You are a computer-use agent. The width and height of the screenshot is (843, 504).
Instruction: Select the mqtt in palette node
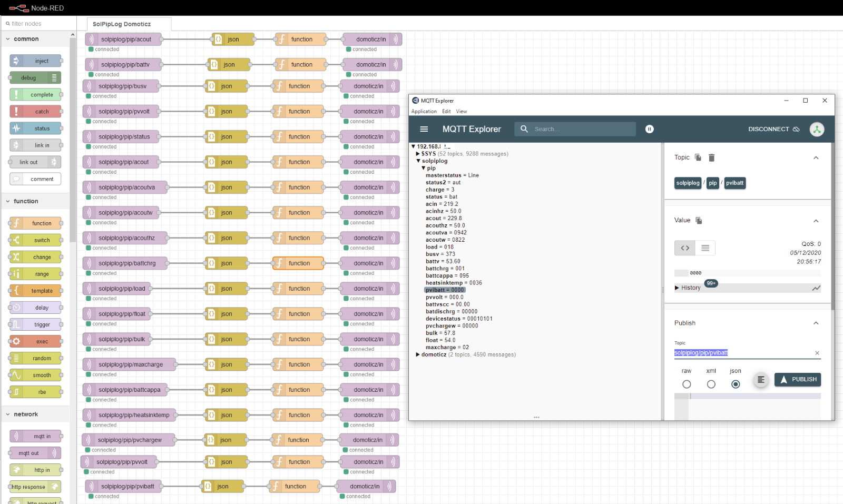click(x=35, y=436)
